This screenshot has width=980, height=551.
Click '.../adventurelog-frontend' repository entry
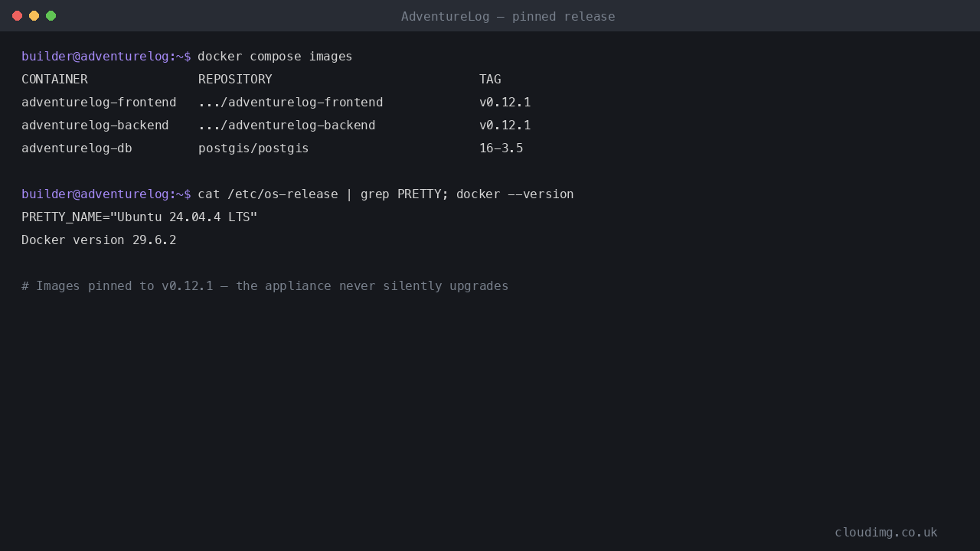(x=290, y=103)
